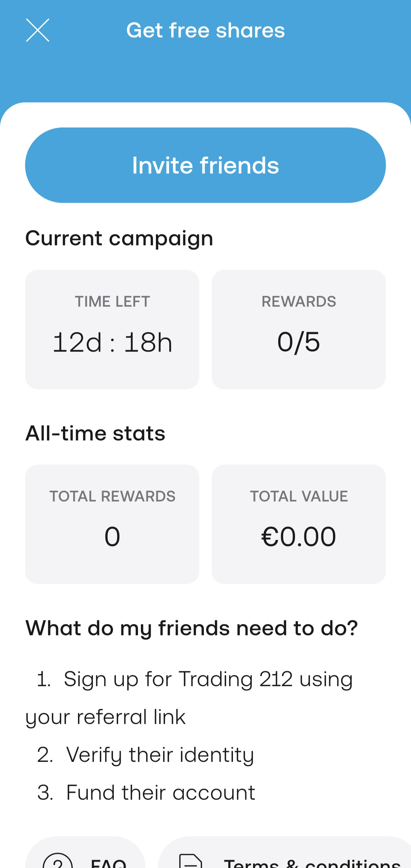Image resolution: width=411 pixels, height=868 pixels.
Task: Click the What do my friends need heading
Action: [x=191, y=628]
